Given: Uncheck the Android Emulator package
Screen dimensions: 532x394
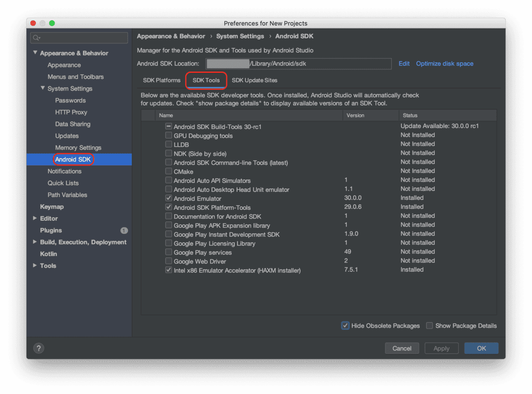Looking at the screenshot, I should point(168,197).
